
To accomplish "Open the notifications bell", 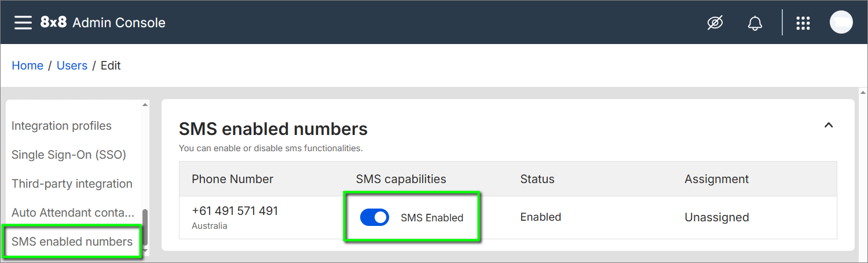I will [x=755, y=23].
